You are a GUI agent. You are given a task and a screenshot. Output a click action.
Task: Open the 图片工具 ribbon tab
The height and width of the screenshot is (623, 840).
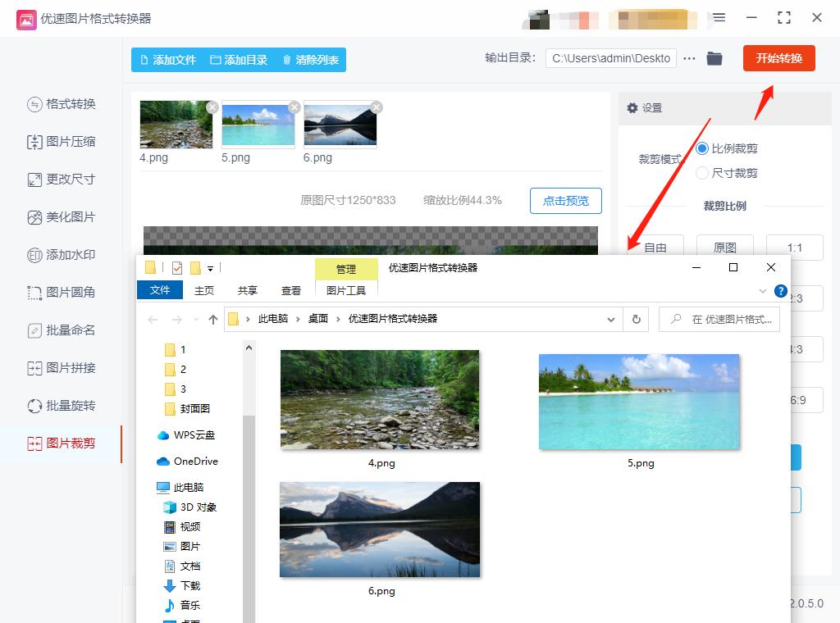[x=346, y=290]
